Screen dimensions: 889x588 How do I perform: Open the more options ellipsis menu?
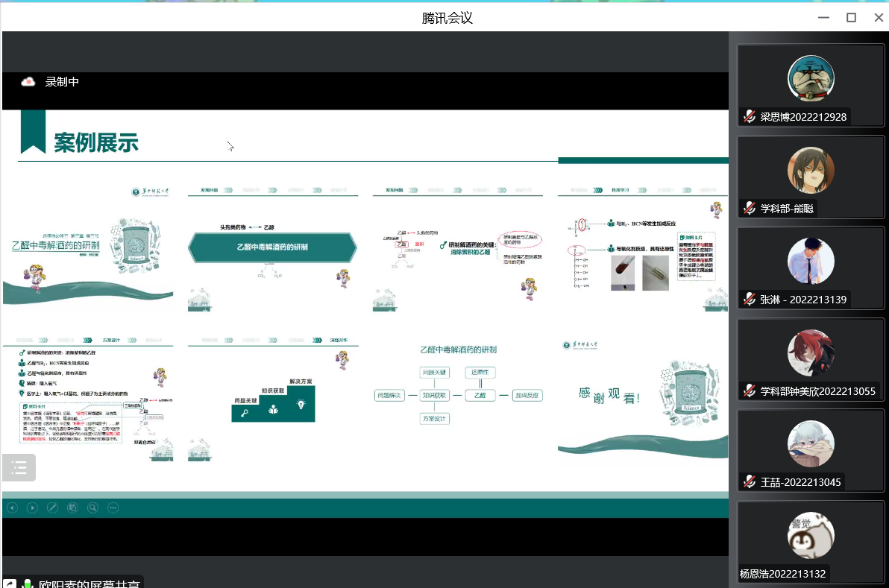pyautogui.click(x=113, y=508)
